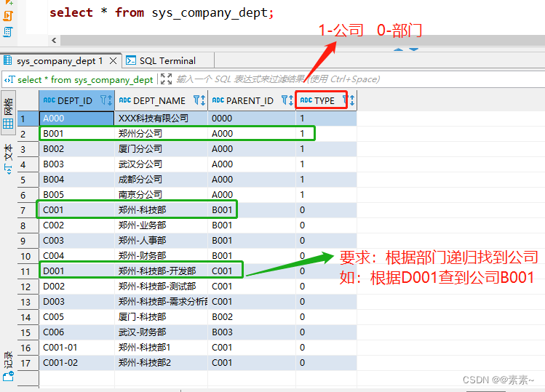
Task: Select cell A000 in DEPT_ID column
Action: tap(76, 118)
